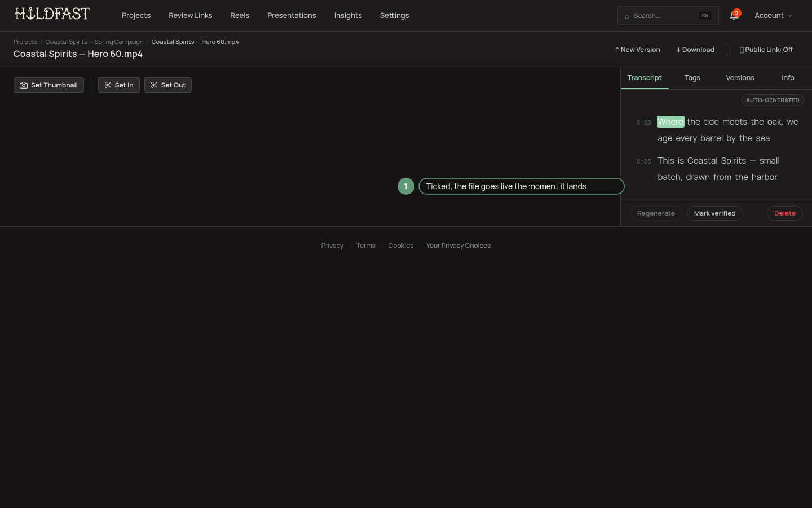Screen dimensions: 812x508
Task: Regenerate the transcript
Action: (x=656, y=213)
